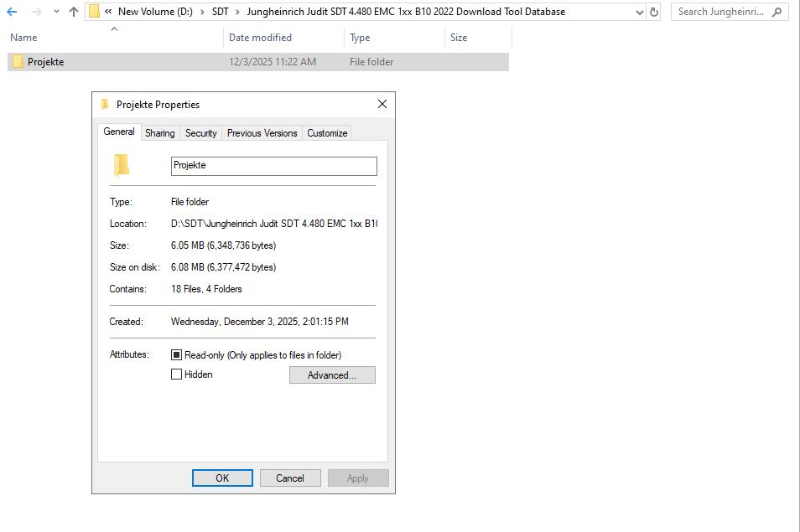Open Advanced attributes button
800x532 pixels.
coord(332,375)
